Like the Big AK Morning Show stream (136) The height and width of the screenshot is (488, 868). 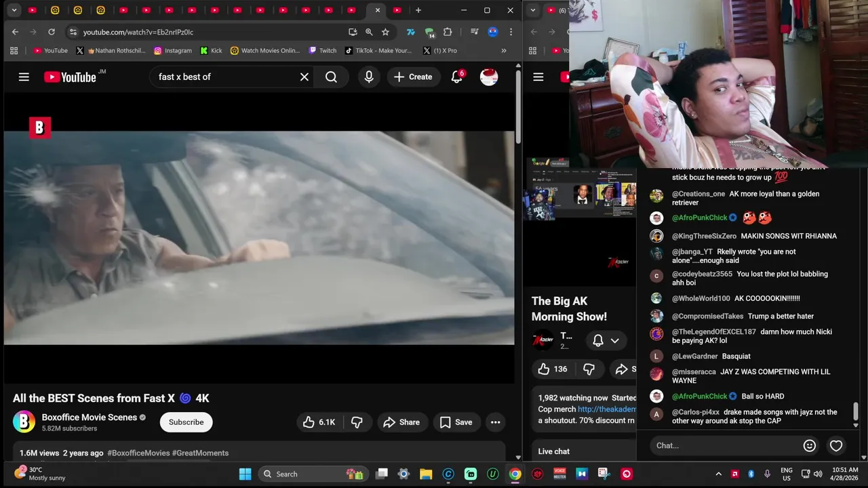[552, 369]
